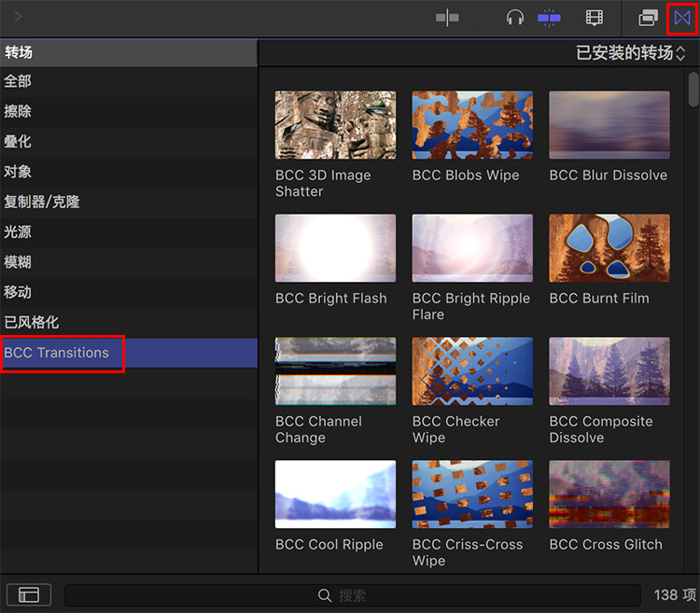This screenshot has height=613, width=700.
Task: Select the 模糊 category
Action: point(129,262)
